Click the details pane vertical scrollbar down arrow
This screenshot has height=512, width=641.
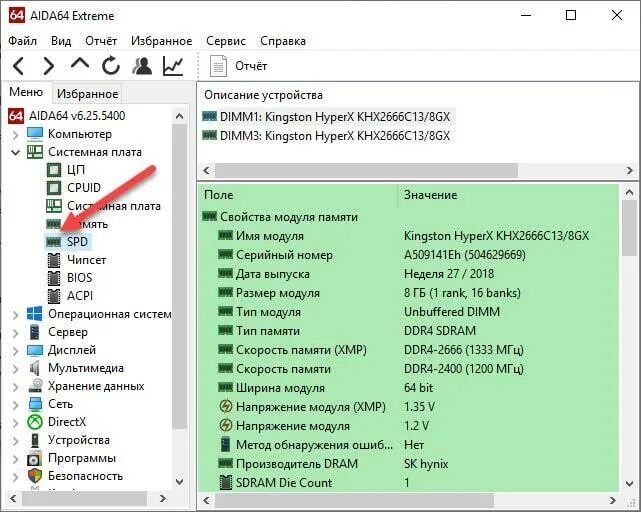pyautogui.click(x=629, y=484)
